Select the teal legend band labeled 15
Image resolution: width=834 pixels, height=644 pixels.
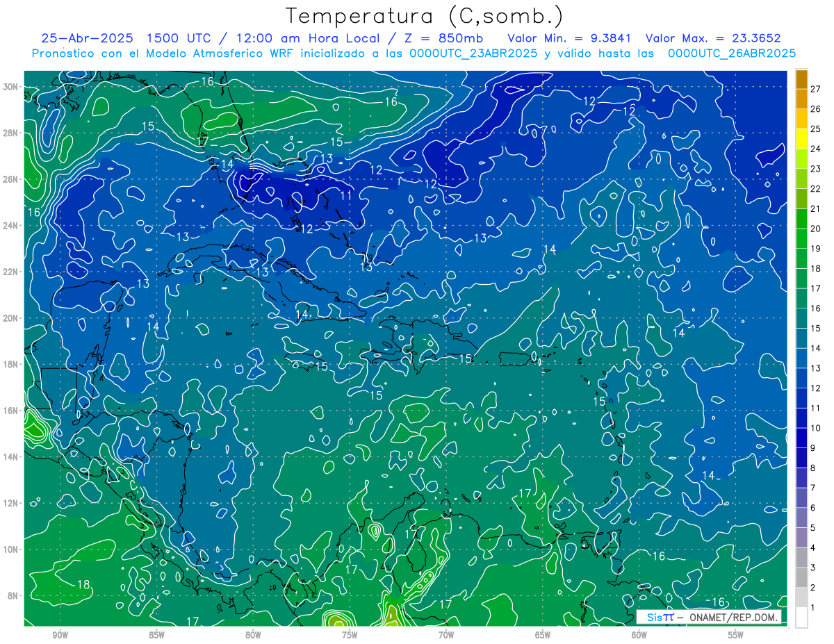point(801,318)
